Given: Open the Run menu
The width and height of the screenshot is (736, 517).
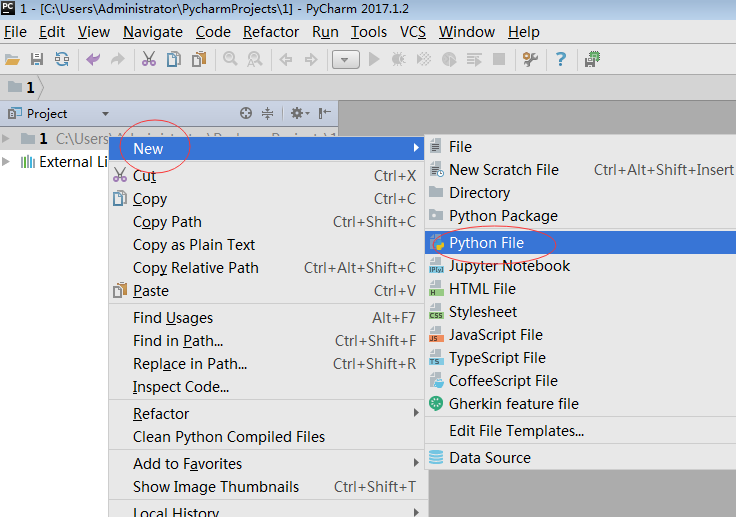Looking at the screenshot, I should point(325,32).
